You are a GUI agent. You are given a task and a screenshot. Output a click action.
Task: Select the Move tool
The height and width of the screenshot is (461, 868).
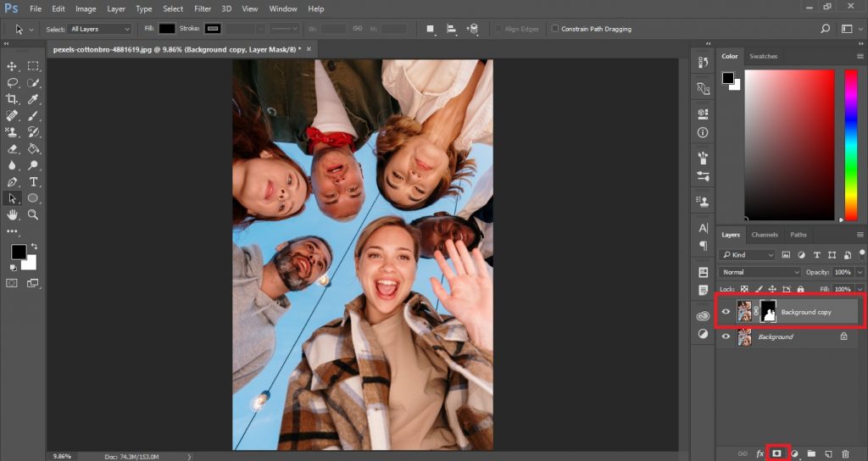(12, 66)
